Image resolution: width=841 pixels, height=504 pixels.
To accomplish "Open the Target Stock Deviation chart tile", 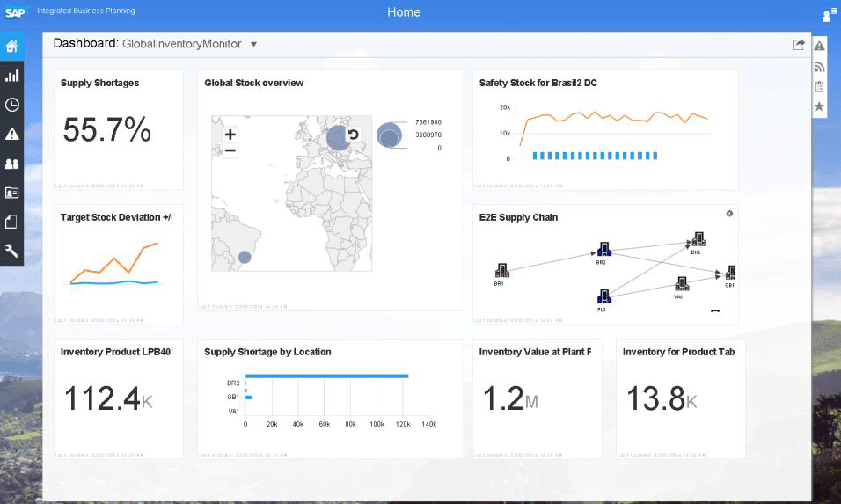I will click(119, 265).
